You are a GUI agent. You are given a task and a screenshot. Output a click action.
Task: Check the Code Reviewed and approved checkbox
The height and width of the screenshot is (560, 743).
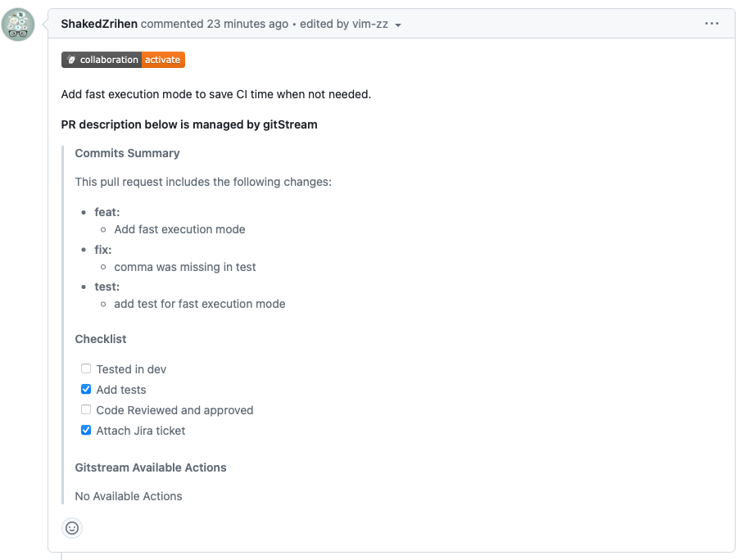click(x=86, y=409)
